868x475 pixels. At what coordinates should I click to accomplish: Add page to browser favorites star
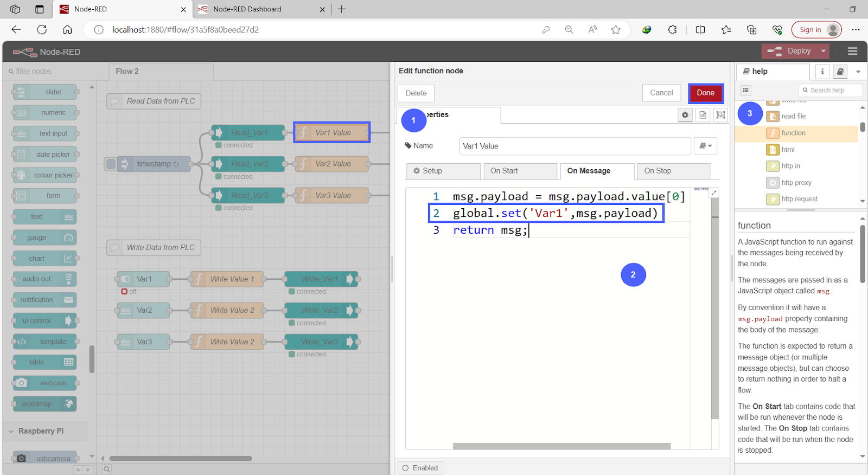pos(616,30)
